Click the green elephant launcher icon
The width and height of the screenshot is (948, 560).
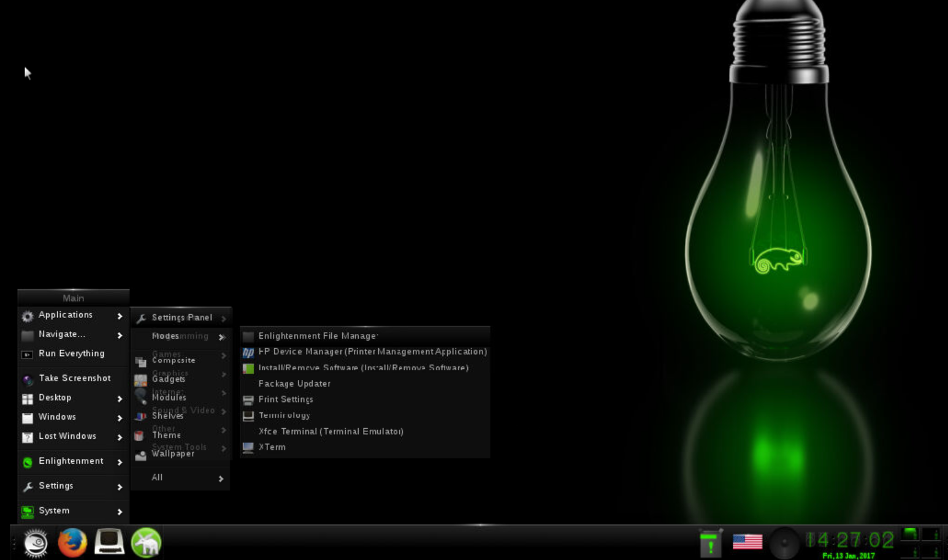pos(146,543)
